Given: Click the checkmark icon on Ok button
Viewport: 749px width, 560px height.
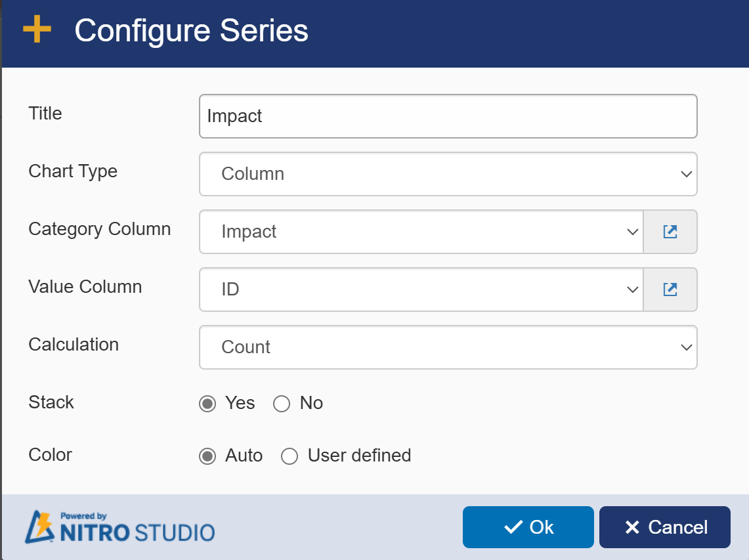Looking at the screenshot, I should click(x=513, y=528).
